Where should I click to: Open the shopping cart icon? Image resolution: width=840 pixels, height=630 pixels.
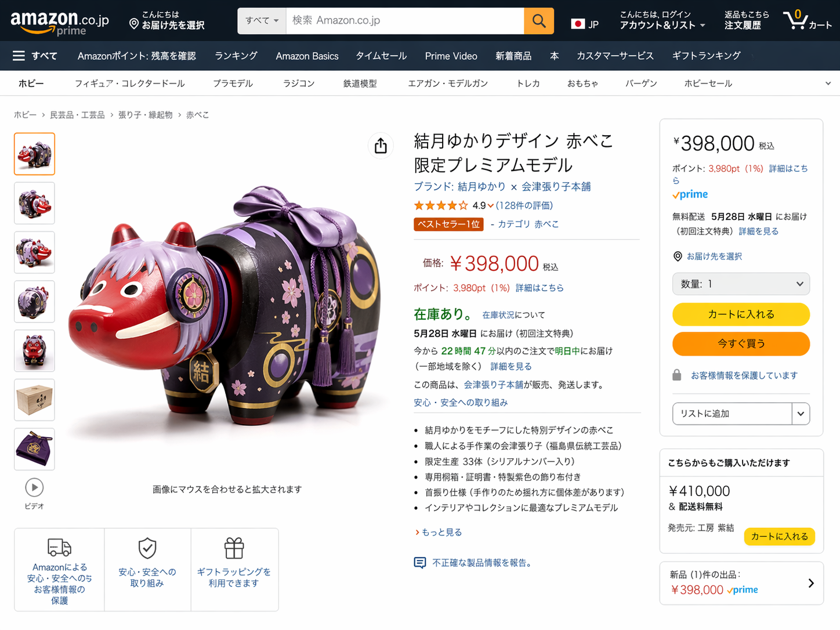[795, 21]
